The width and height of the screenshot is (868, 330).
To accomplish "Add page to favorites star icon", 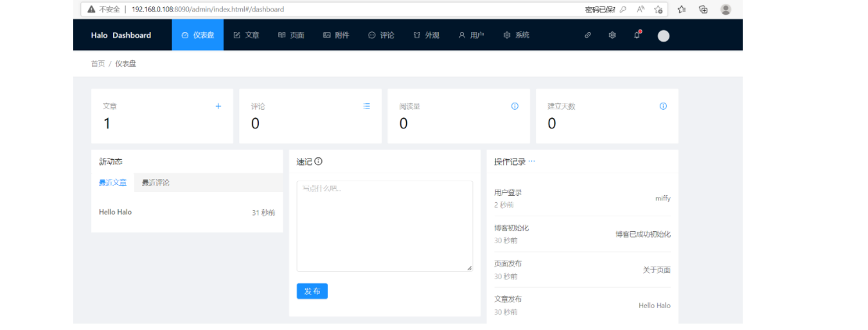I will tap(659, 10).
